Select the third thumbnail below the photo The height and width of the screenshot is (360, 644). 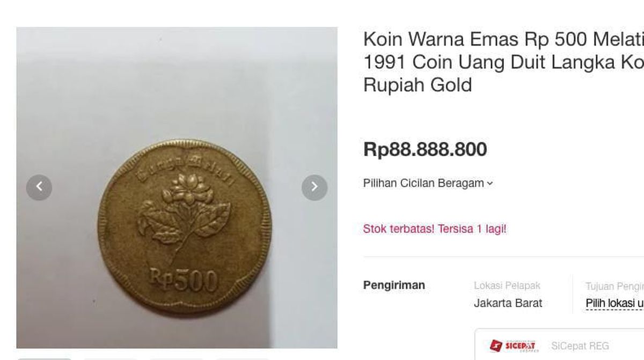coord(176,358)
